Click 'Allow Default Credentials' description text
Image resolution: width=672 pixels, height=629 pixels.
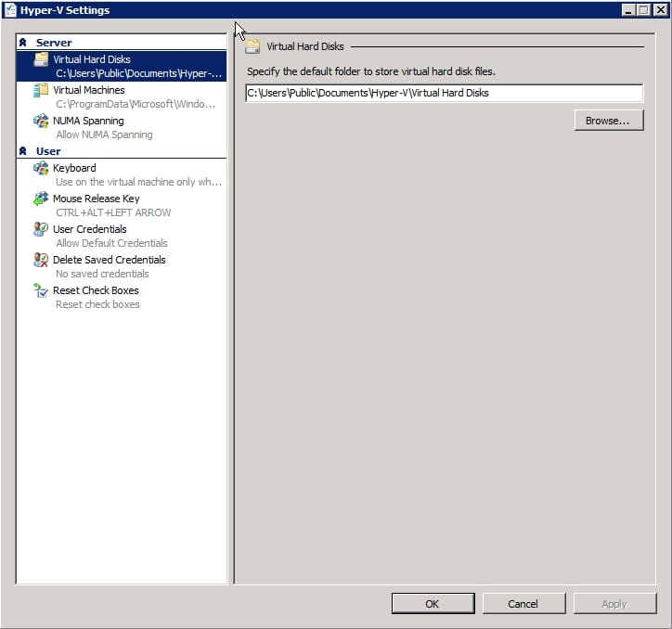click(111, 243)
